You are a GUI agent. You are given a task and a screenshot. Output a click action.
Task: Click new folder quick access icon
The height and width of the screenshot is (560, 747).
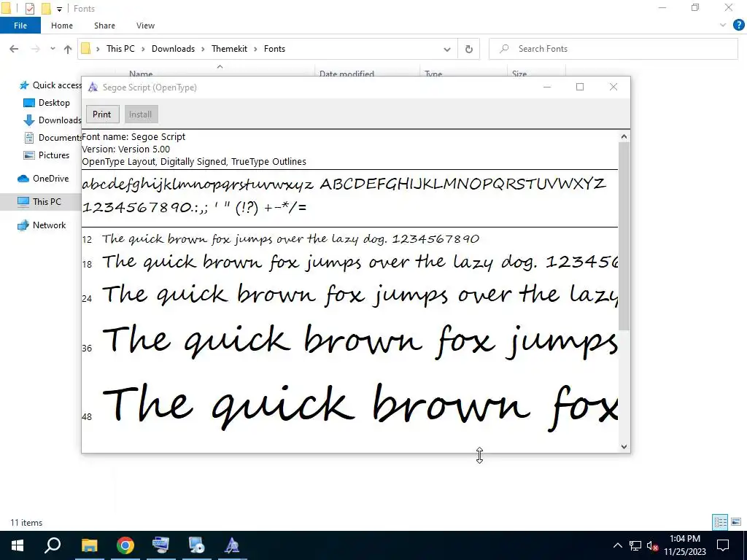tap(46, 9)
